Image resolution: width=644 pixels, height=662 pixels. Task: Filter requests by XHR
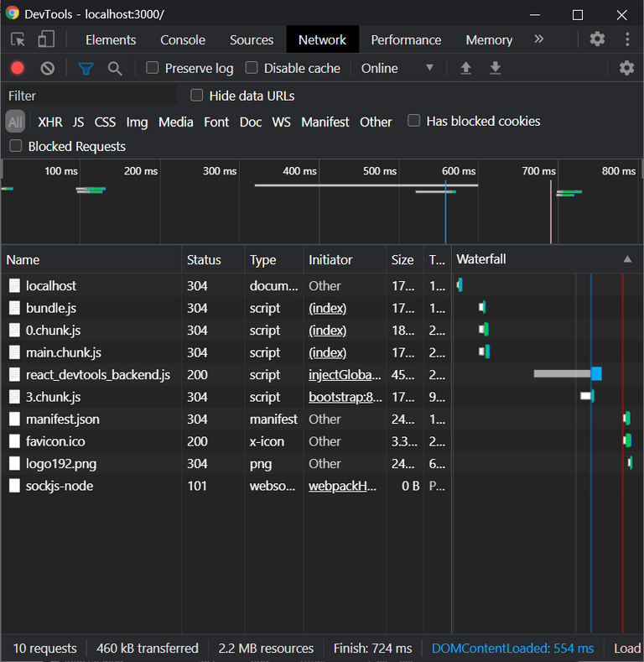click(x=50, y=122)
